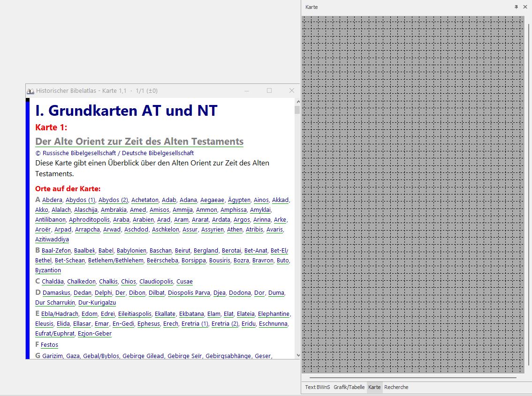Open the Baal-Zefon link
The image size is (532, 396).
click(56, 251)
